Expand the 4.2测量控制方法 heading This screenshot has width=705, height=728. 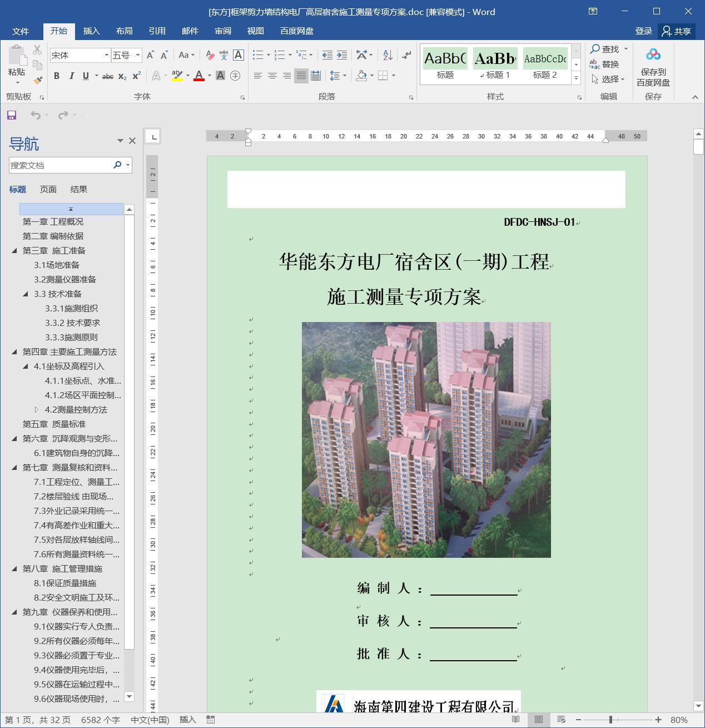(37, 410)
